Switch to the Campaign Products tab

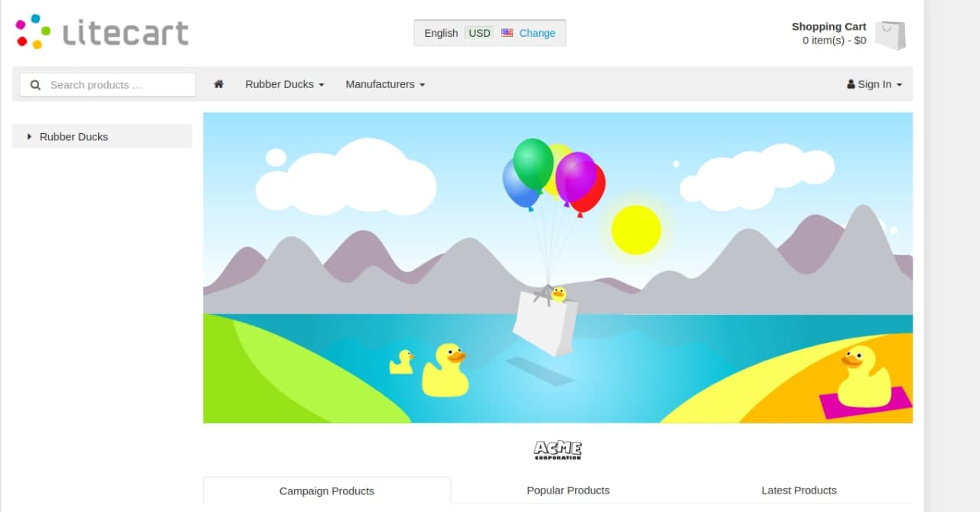point(327,491)
